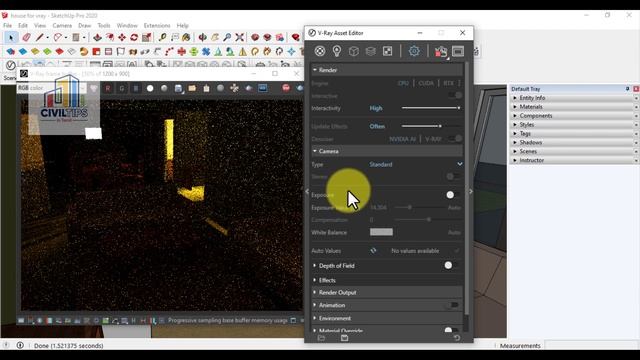Viewport: 640px width, 360px height.
Task: Revert settings with the undo arrow icon
Action: (457, 338)
